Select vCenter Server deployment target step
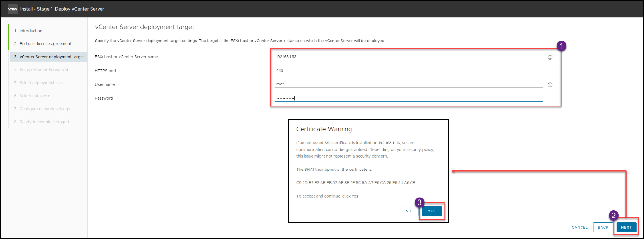 49,57
